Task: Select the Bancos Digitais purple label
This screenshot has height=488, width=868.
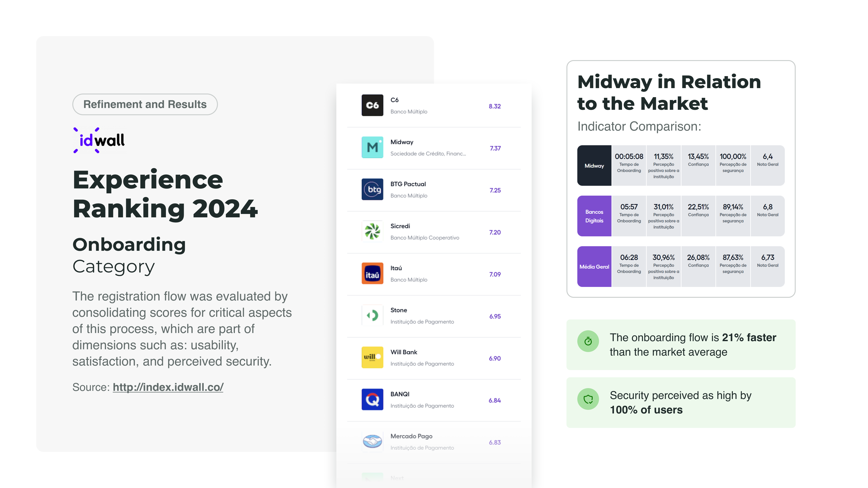Action: [594, 216]
